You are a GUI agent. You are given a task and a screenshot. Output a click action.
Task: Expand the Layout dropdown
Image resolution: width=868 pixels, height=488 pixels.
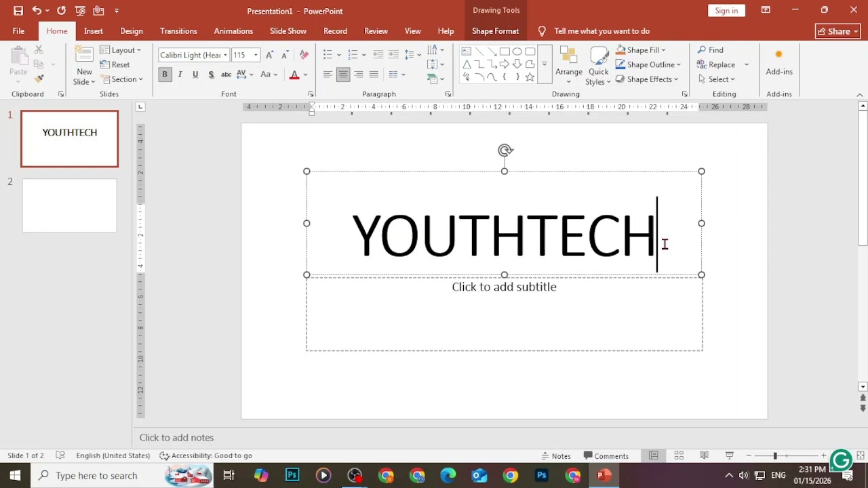(121, 50)
